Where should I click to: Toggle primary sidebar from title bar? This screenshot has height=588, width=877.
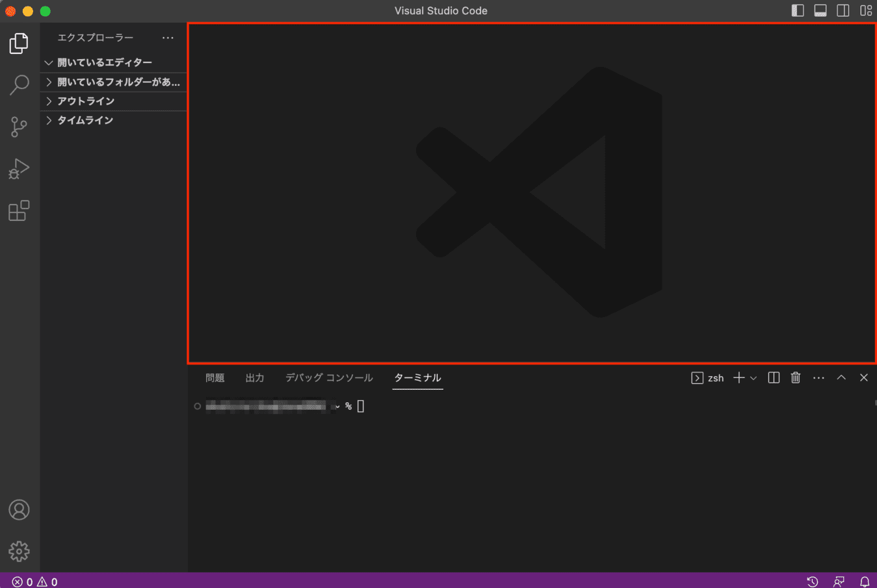tap(798, 10)
